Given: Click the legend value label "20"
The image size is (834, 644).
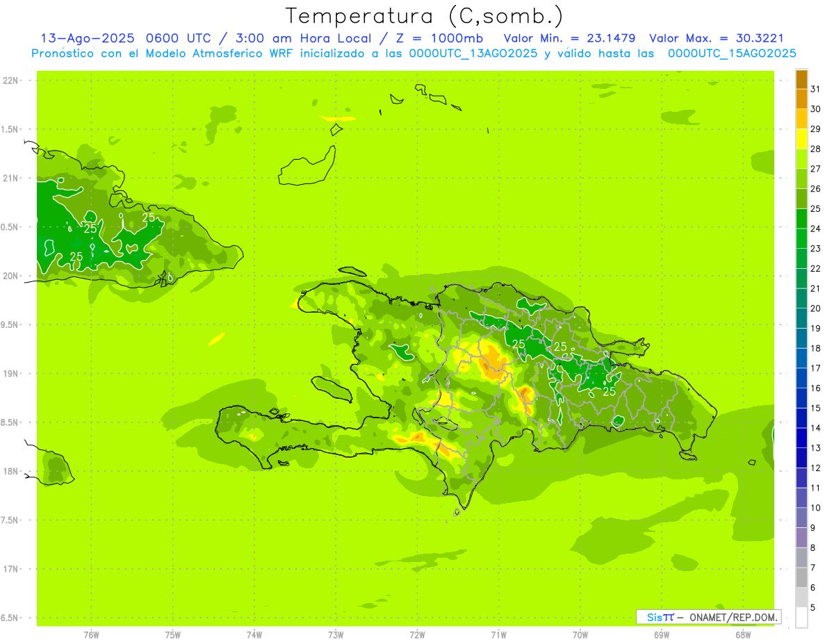Looking at the screenshot, I should tap(815, 308).
